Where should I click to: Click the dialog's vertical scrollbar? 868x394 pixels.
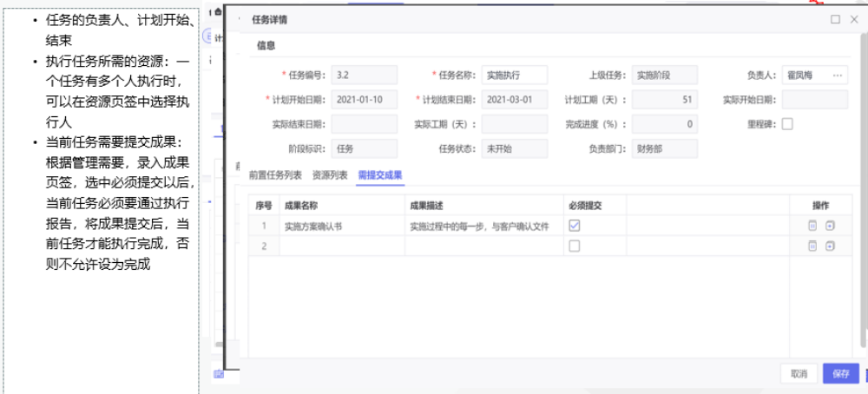pos(865,188)
